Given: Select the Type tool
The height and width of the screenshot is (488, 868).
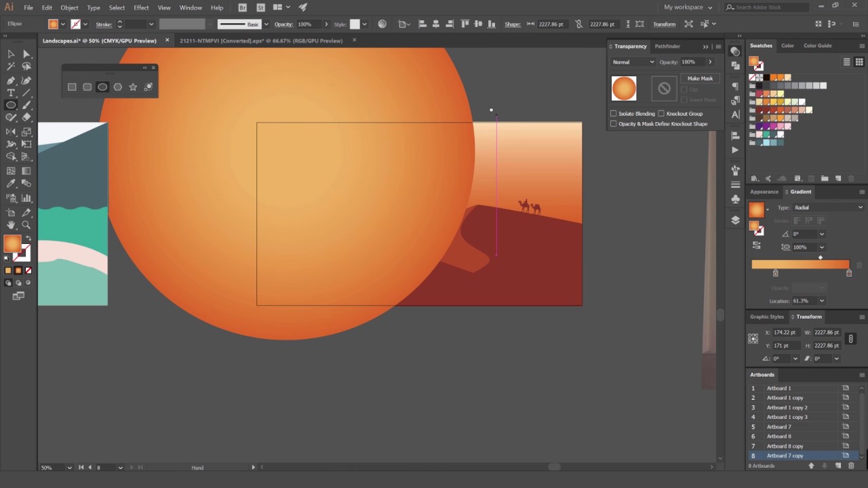Looking at the screenshot, I should tap(11, 93).
